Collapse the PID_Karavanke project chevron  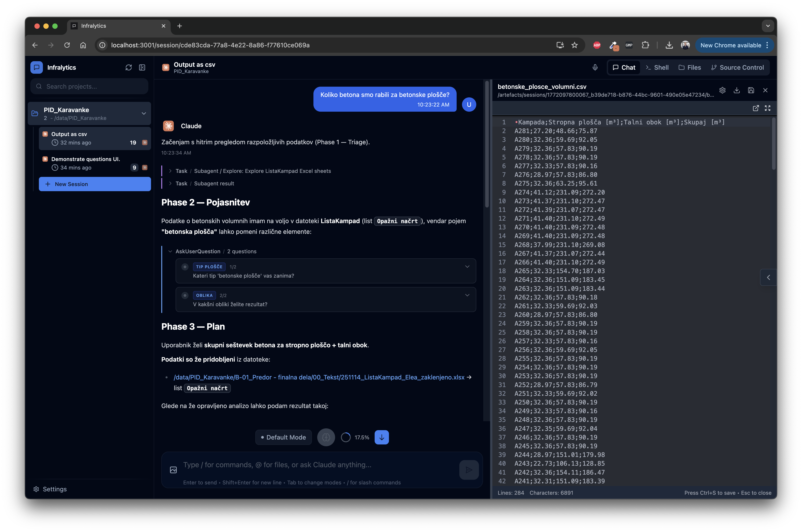coord(144,113)
